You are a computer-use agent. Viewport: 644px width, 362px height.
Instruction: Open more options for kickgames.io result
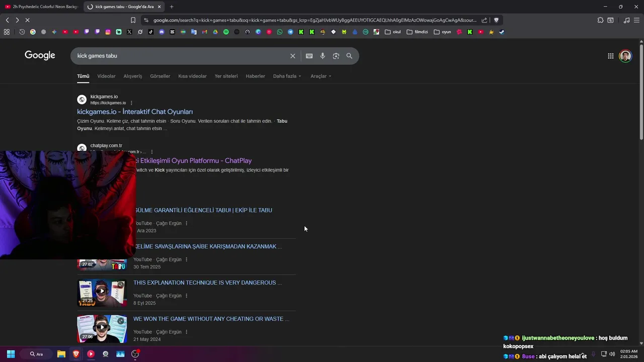131,103
